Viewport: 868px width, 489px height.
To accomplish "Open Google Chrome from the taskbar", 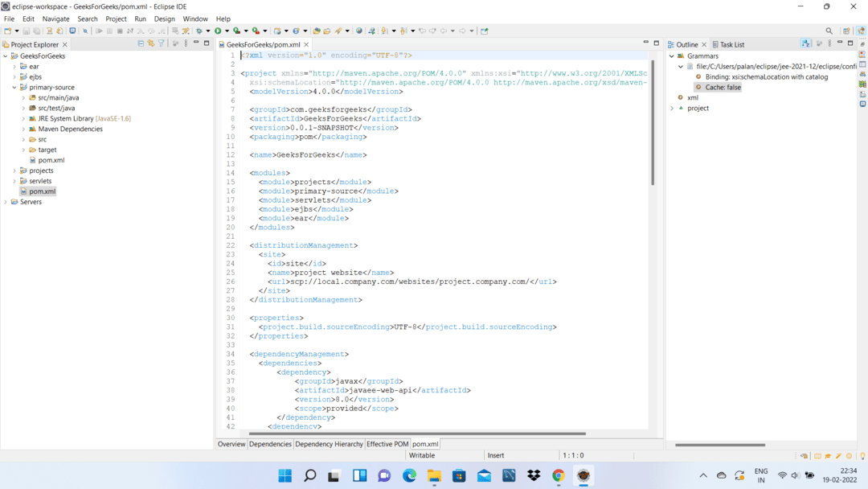I will click(559, 475).
